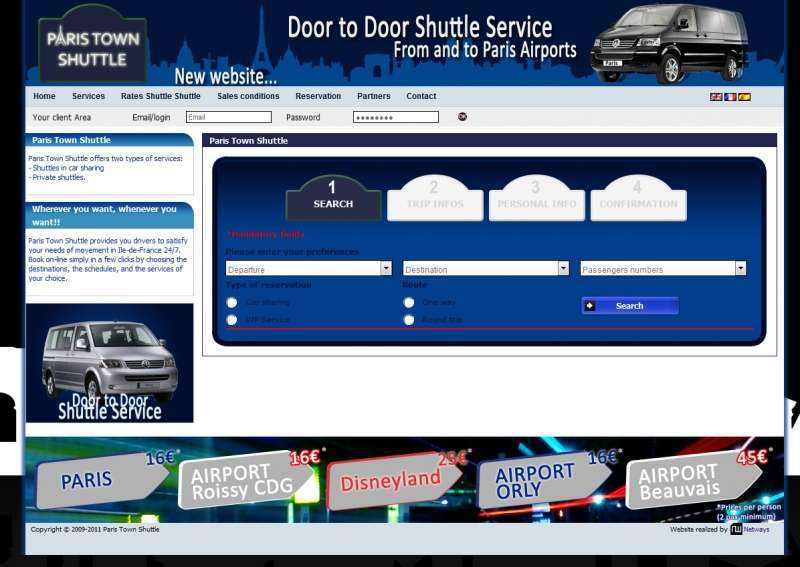This screenshot has height=567, width=800.
Task: Open Sales conditions page
Action: tap(248, 96)
